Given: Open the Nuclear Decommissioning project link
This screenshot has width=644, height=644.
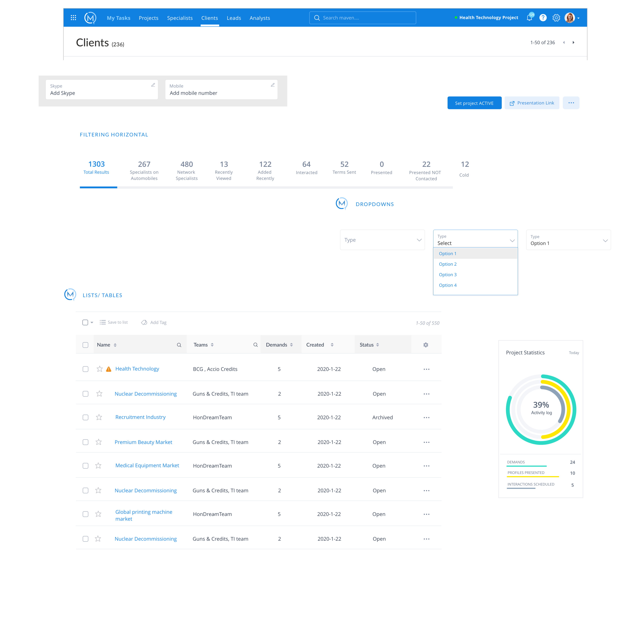Looking at the screenshot, I should click(x=146, y=394).
